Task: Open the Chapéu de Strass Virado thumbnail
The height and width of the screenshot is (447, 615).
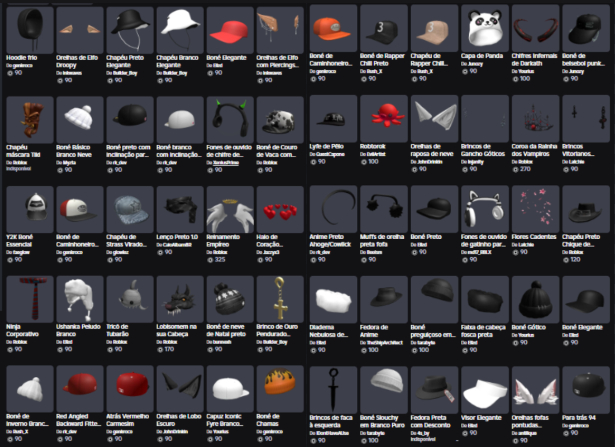Action: 130,209
